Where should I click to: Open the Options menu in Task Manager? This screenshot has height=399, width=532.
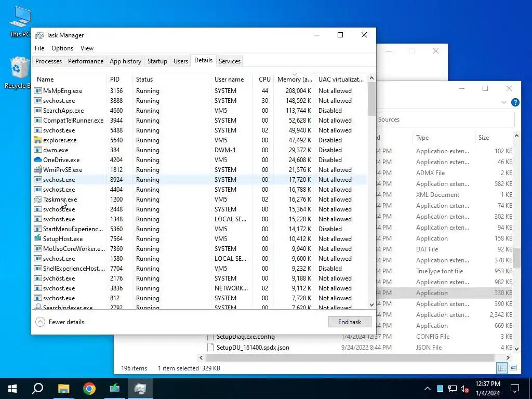point(62,48)
